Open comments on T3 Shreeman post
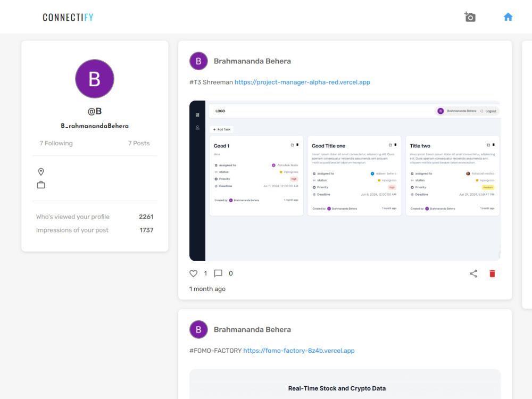The image size is (532, 399). click(x=218, y=273)
